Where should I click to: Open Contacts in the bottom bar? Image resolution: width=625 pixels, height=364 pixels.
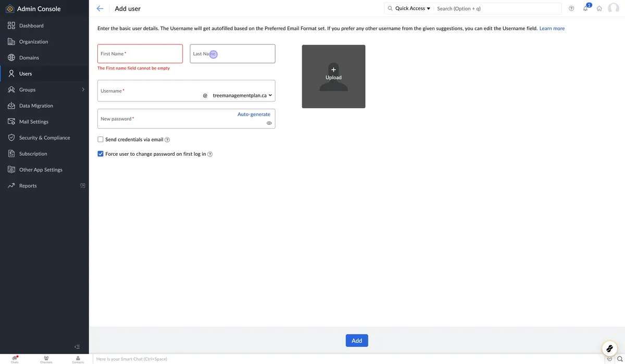coord(78,359)
